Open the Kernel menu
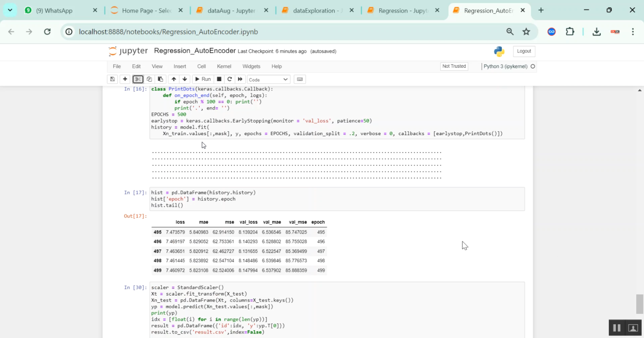644x338 pixels. coord(224,66)
